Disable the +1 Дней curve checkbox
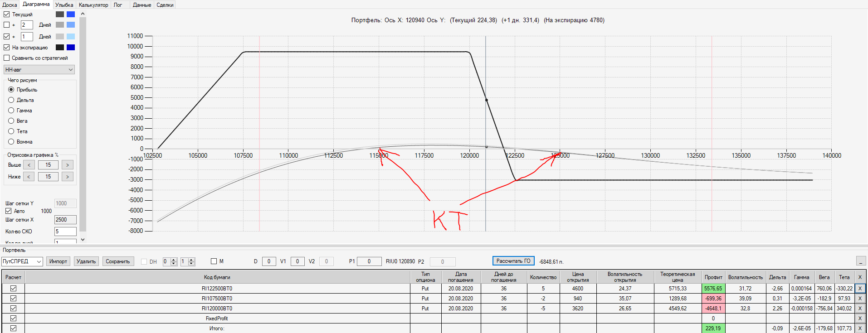The image size is (868, 333). click(7, 37)
